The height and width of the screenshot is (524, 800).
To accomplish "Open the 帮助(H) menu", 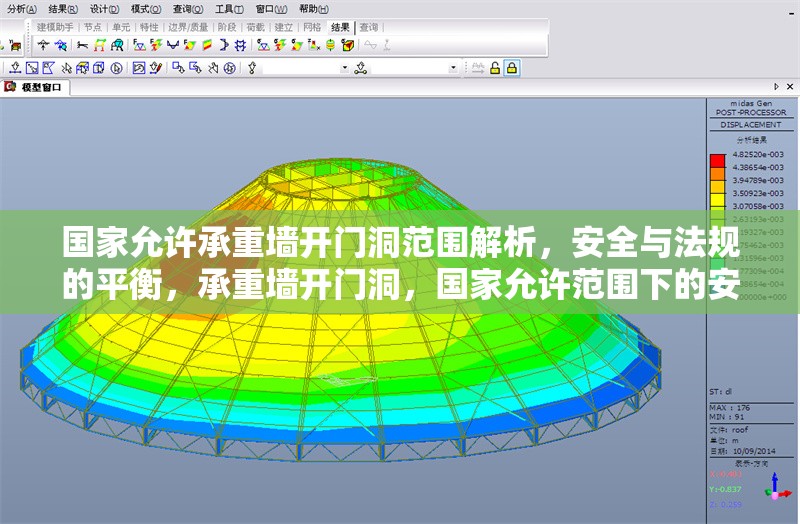I will coord(314,9).
